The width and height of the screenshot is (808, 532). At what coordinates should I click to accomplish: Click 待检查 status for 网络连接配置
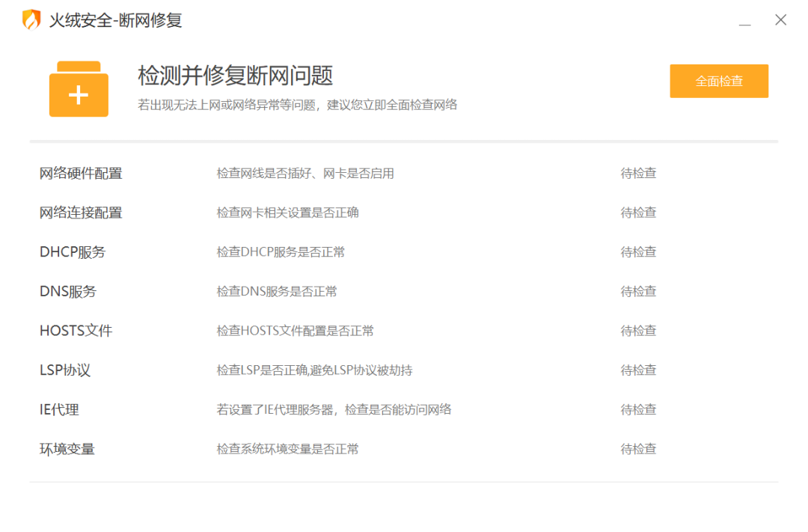click(638, 213)
